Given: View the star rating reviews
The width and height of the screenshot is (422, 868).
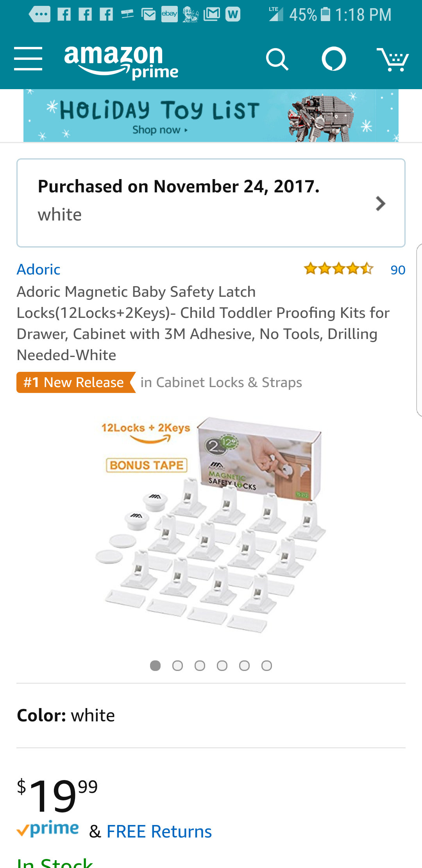Looking at the screenshot, I should click(x=339, y=269).
